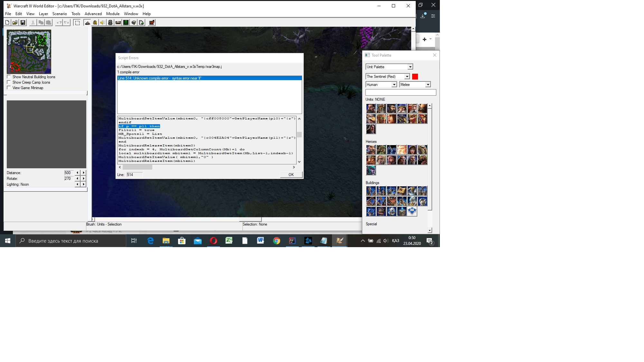Viewport: 644px width, 362px height.
Task: Open the Sound Editor speaker icon
Action: (x=103, y=23)
